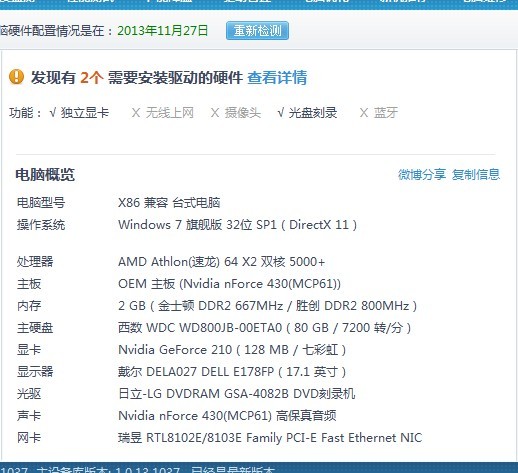Screen dimensions: 518x473
Task: Open the 查看详情 driver details link
Action: (x=277, y=77)
